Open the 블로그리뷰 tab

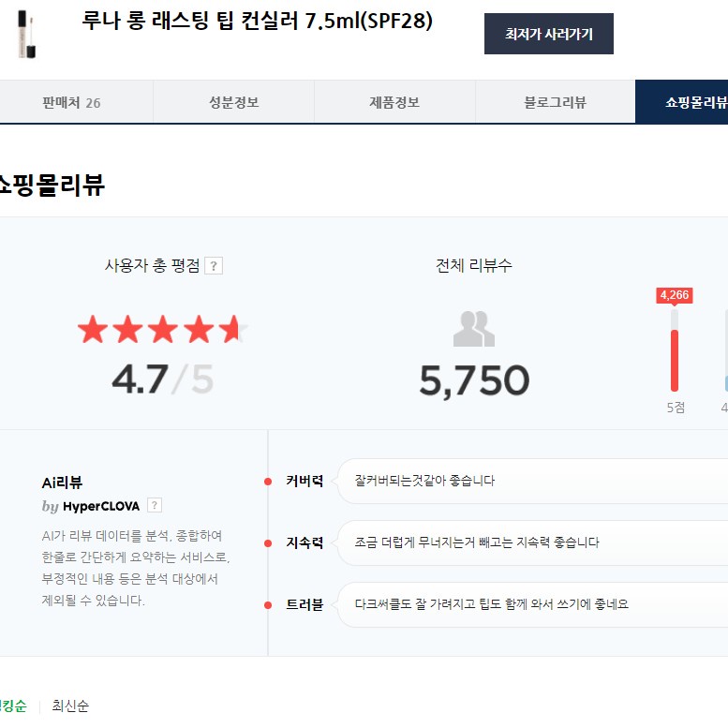pyautogui.click(x=555, y=102)
